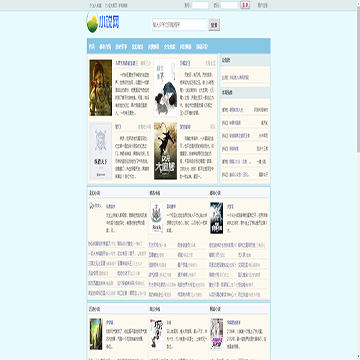
Task: Open the green and yellow forest book cover
Action: click(x=96, y=334)
